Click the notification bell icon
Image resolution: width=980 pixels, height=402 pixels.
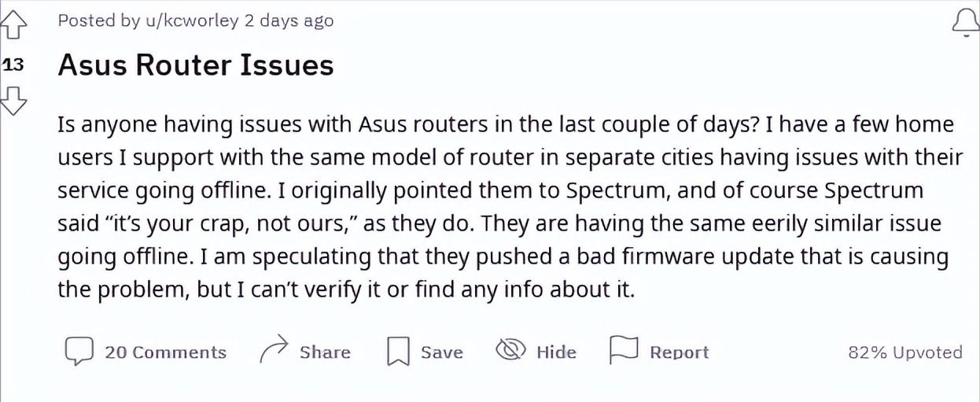tap(965, 24)
